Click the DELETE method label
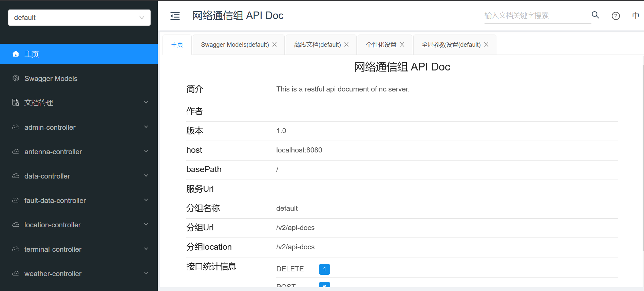 pyautogui.click(x=290, y=269)
